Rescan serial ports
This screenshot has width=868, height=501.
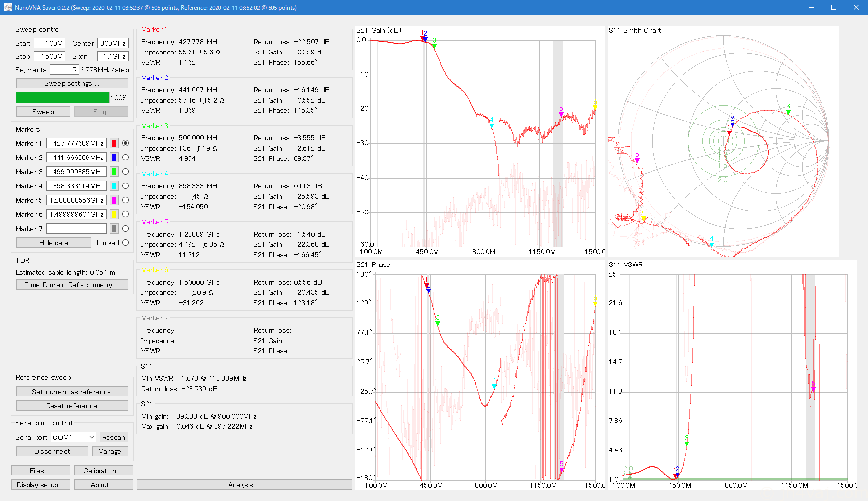(x=113, y=437)
